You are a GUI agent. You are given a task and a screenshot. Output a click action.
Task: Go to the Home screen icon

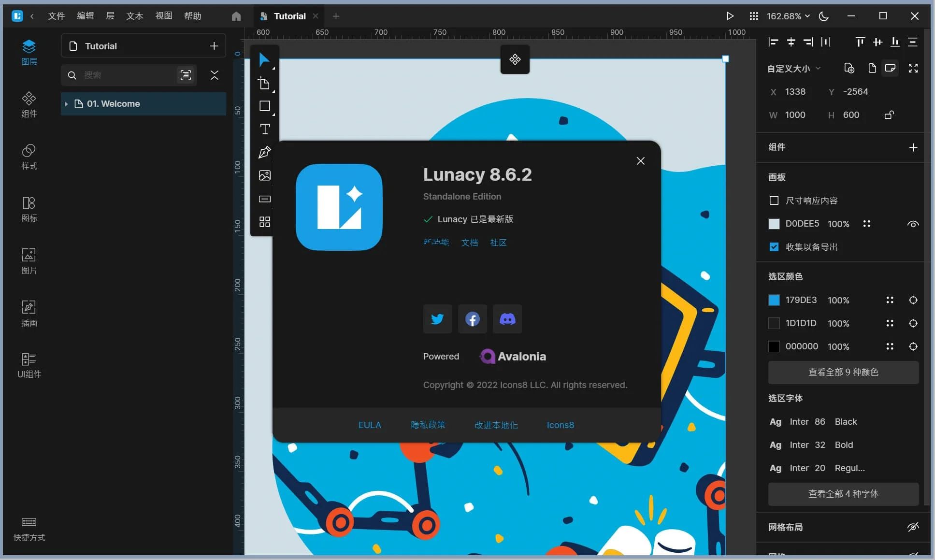[236, 16]
